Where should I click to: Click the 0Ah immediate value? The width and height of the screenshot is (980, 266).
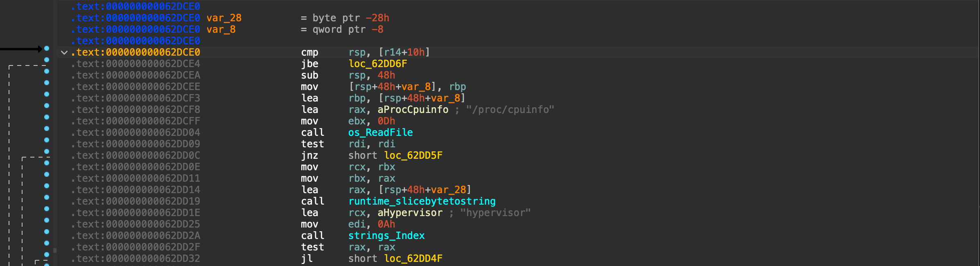point(386,224)
